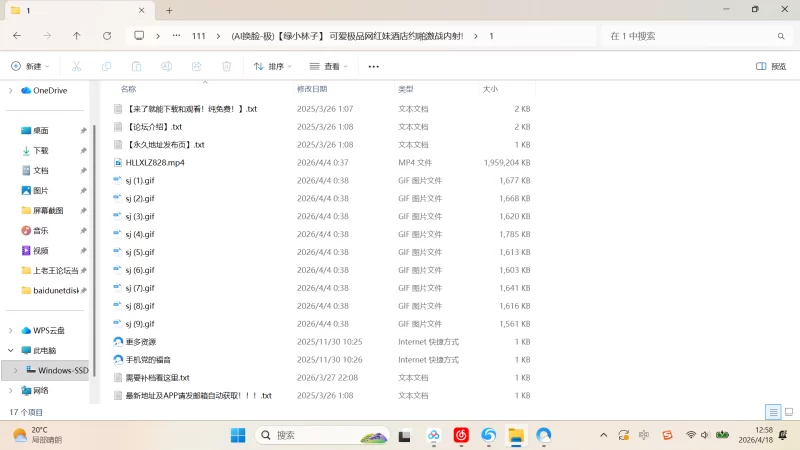800x450 pixels.
Task: Expand the 此电脑 tree node
Action: [11, 350]
